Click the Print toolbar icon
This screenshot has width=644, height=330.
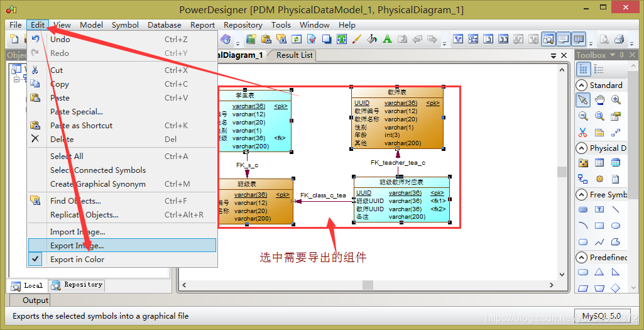619,40
